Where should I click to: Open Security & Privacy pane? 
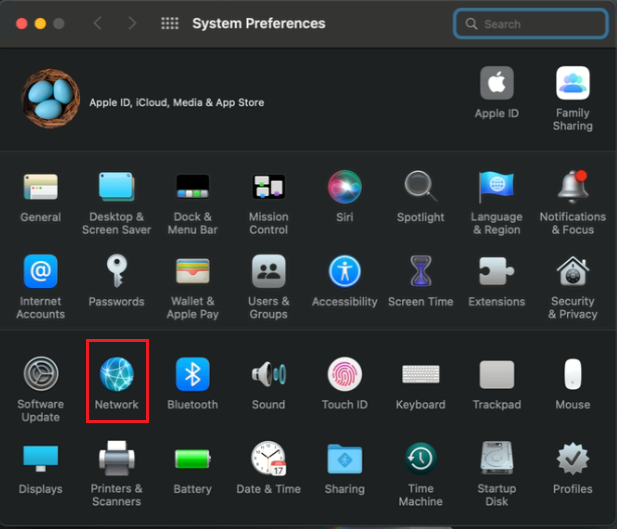(x=572, y=272)
